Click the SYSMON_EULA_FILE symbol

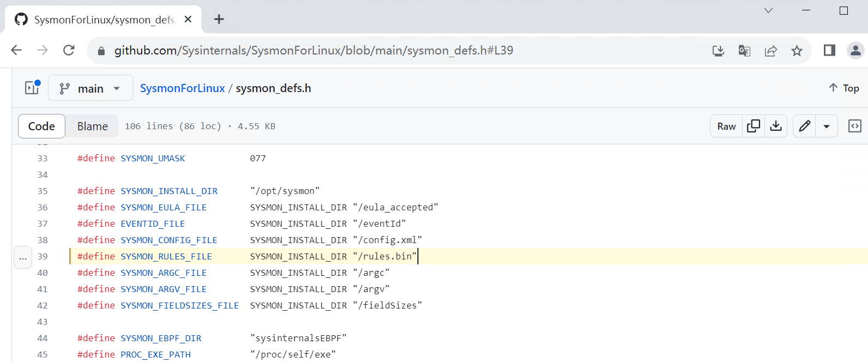click(163, 208)
